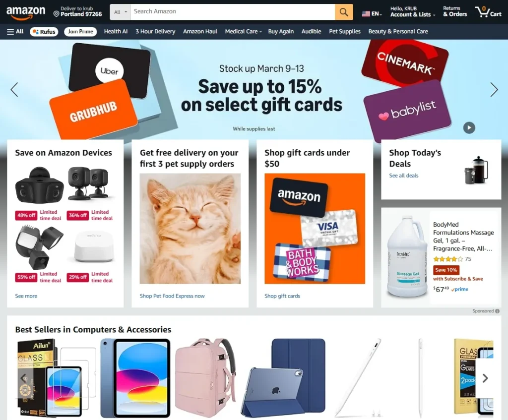The image size is (508, 420).
Task: Advance the hero banner with the right arrow
Action: click(494, 90)
